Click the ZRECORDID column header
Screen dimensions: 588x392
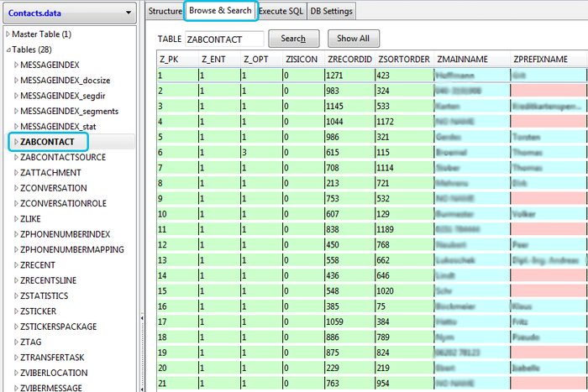pos(350,60)
